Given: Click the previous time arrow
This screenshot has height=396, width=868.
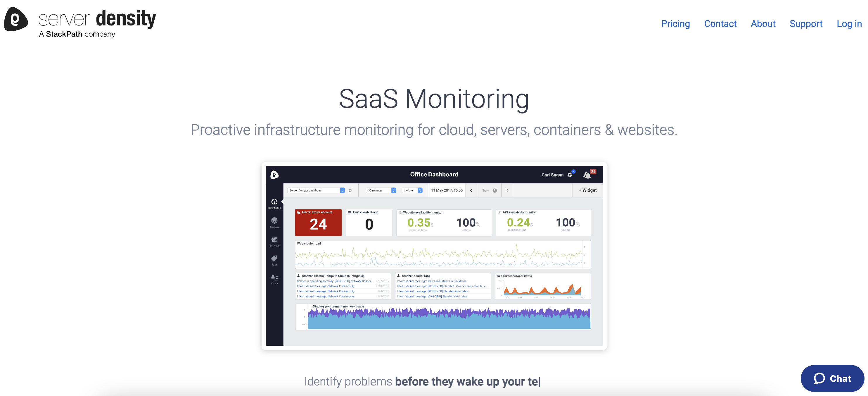Looking at the screenshot, I should click(x=471, y=190).
